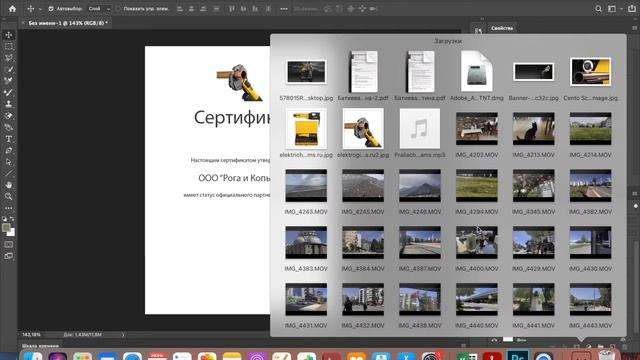Open the elektrich ms.ru.jpg image
This screenshot has width=640, height=360.
click(x=306, y=129)
